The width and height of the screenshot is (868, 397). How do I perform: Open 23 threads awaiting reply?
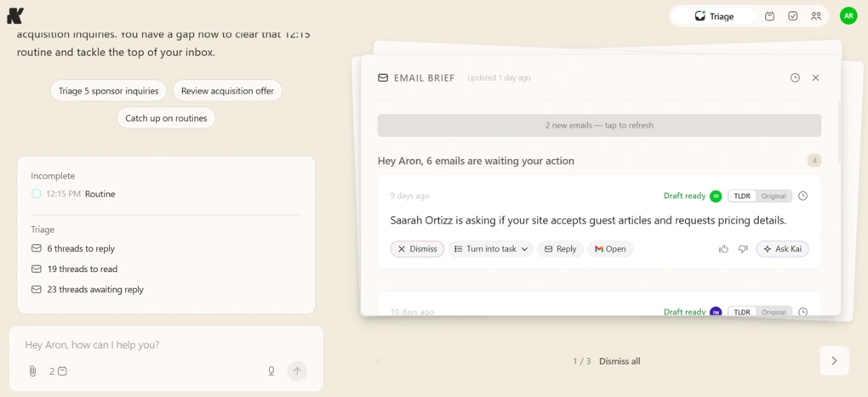(88, 290)
